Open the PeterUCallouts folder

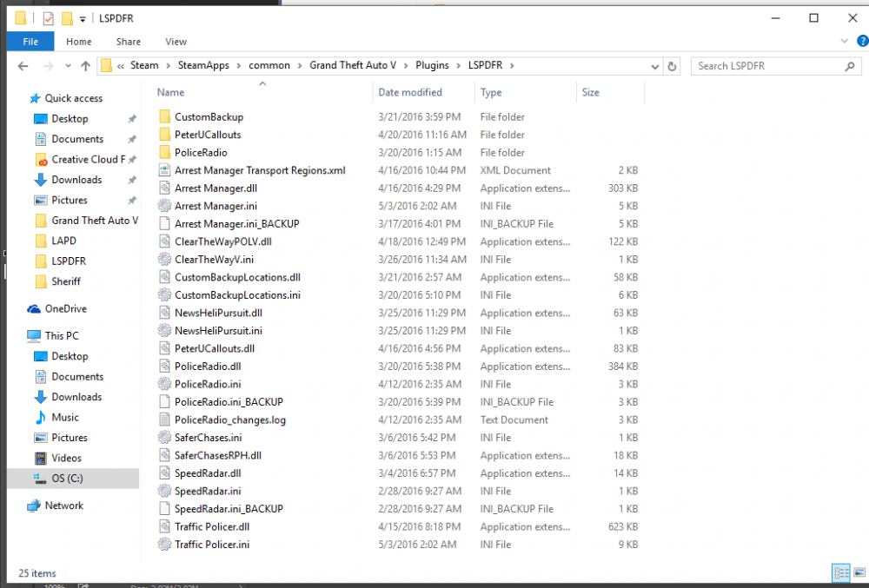pyautogui.click(x=208, y=135)
